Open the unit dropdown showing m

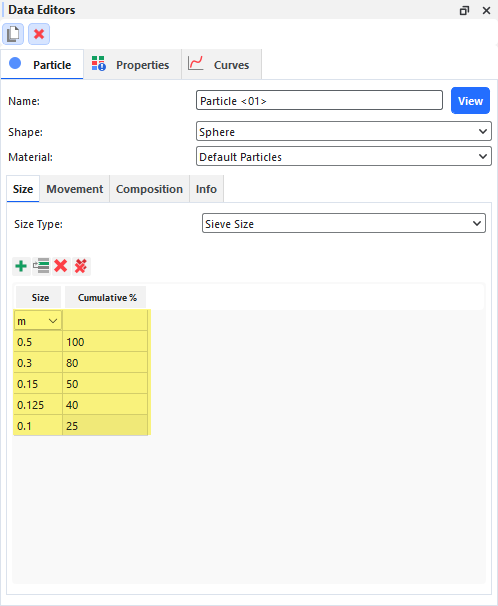pyautogui.click(x=38, y=321)
